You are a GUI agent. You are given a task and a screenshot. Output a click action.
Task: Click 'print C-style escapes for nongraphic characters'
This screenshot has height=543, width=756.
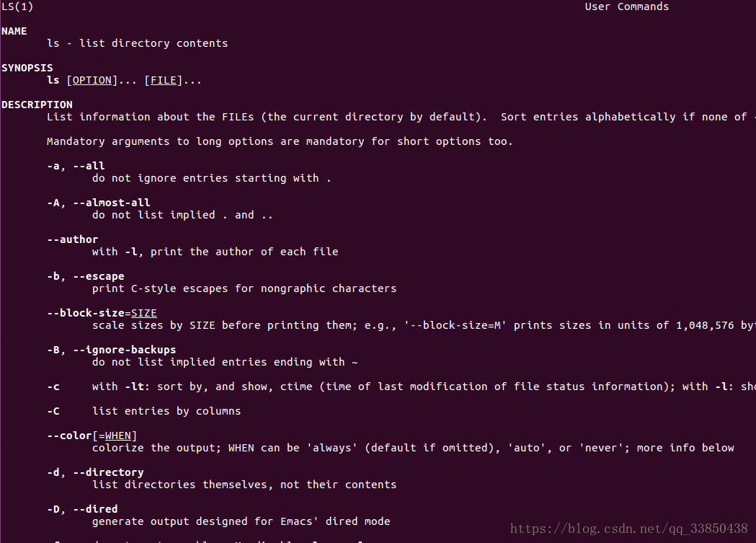pyautogui.click(x=244, y=288)
